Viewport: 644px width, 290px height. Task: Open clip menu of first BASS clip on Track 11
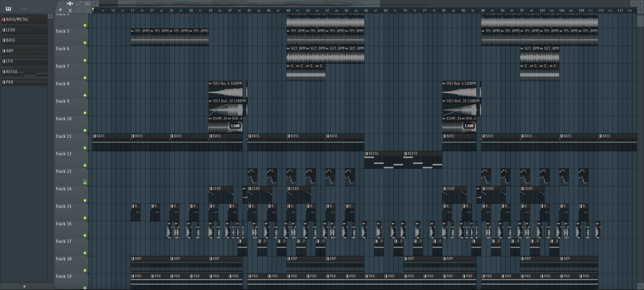[94, 136]
